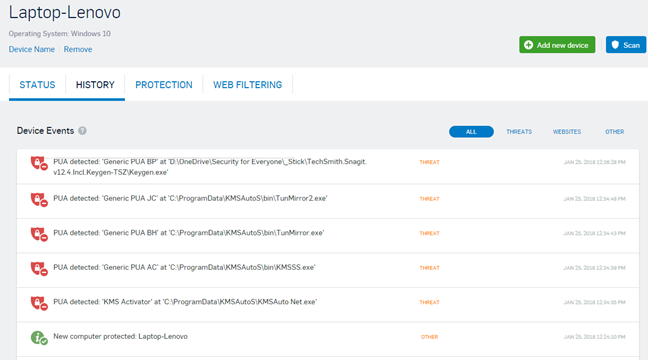Click the Operating System: Windows 10 text
The width and height of the screenshot is (648, 360).
[60, 33]
